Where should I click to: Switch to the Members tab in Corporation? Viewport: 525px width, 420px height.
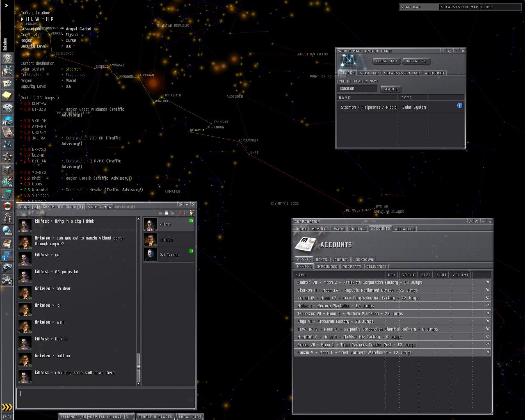click(320, 229)
